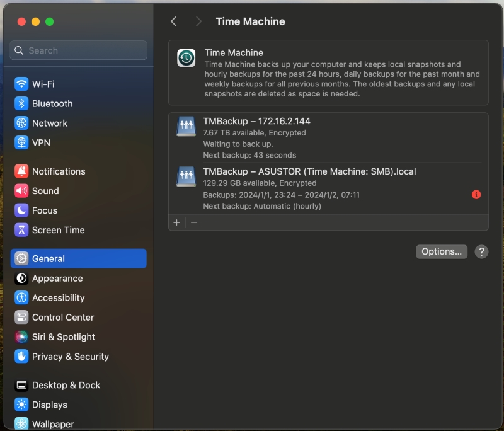Add a backup disk with plus button

click(176, 222)
